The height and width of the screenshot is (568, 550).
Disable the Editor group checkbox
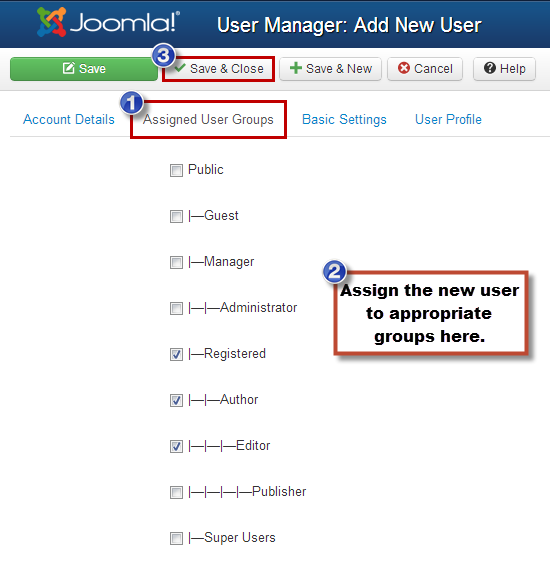tap(176, 446)
